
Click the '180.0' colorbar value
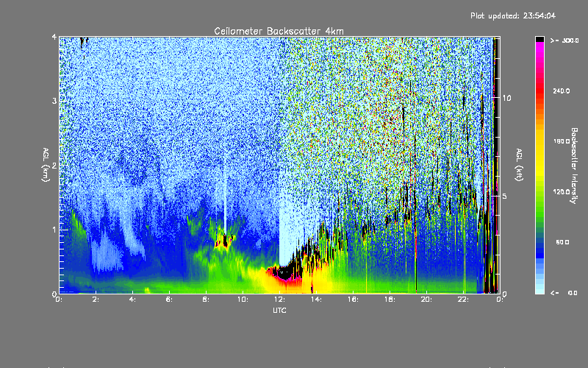[x=562, y=141]
